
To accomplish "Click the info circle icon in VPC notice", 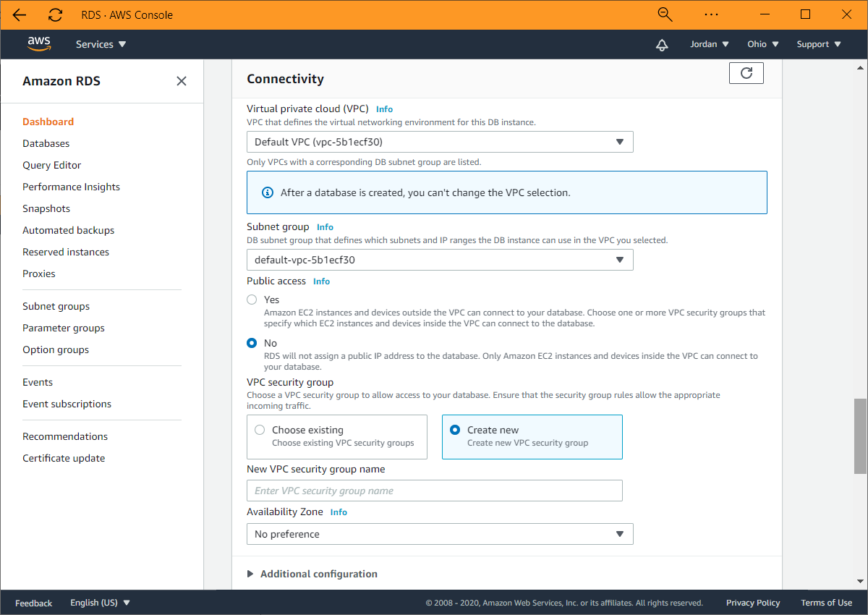I will [x=268, y=192].
